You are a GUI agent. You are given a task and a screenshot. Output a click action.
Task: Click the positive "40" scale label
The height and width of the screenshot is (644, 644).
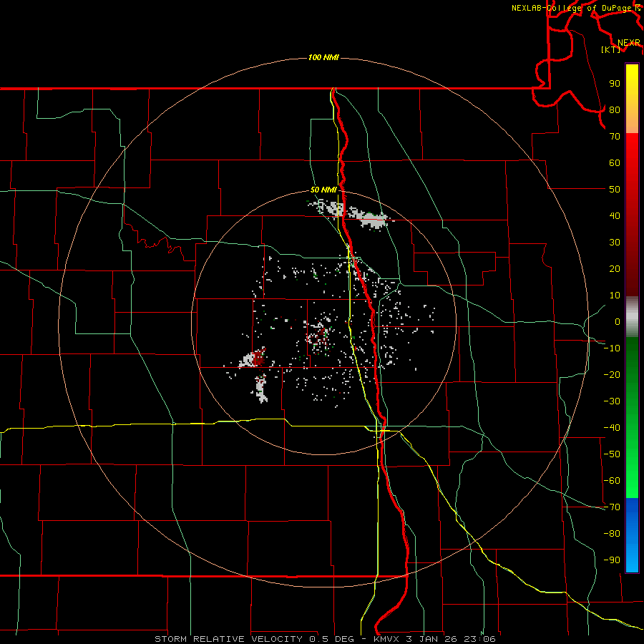pyautogui.click(x=615, y=215)
